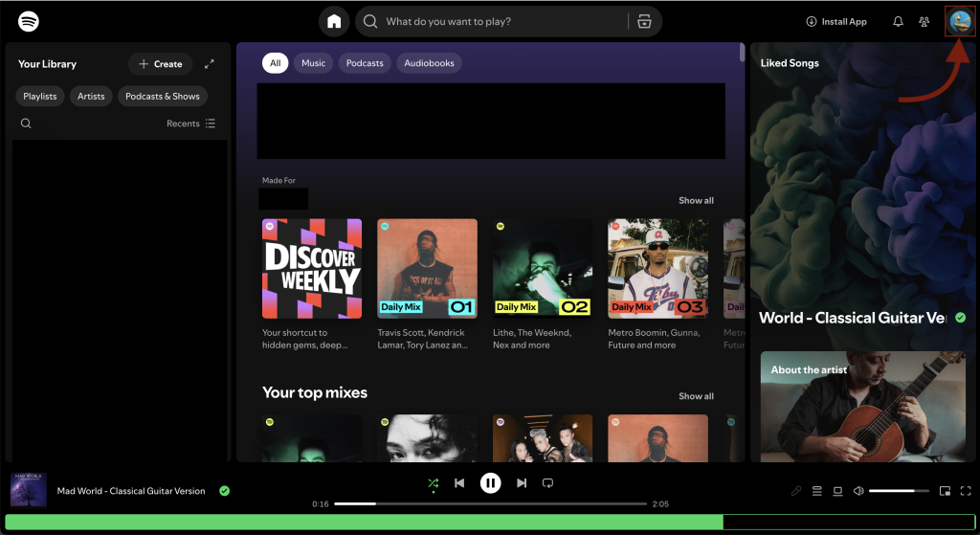Open the Daily Mix 01 cover
The width and height of the screenshot is (980, 535).
427,269
